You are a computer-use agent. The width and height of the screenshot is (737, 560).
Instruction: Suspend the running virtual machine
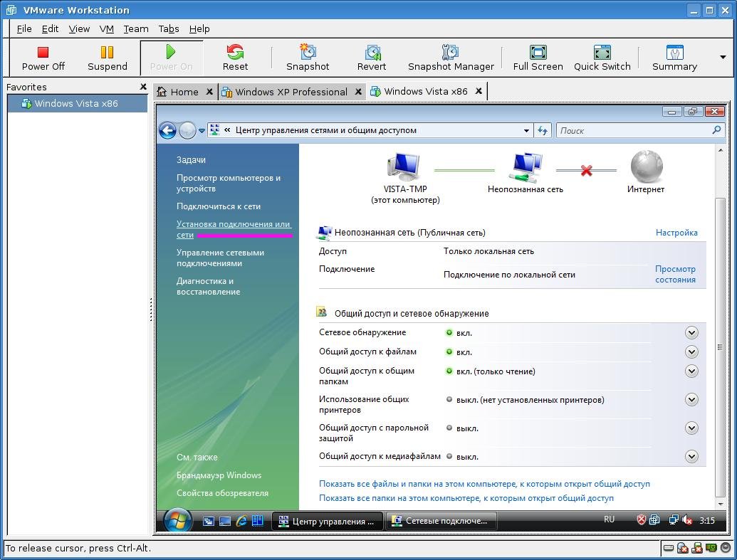click(107, 58)
